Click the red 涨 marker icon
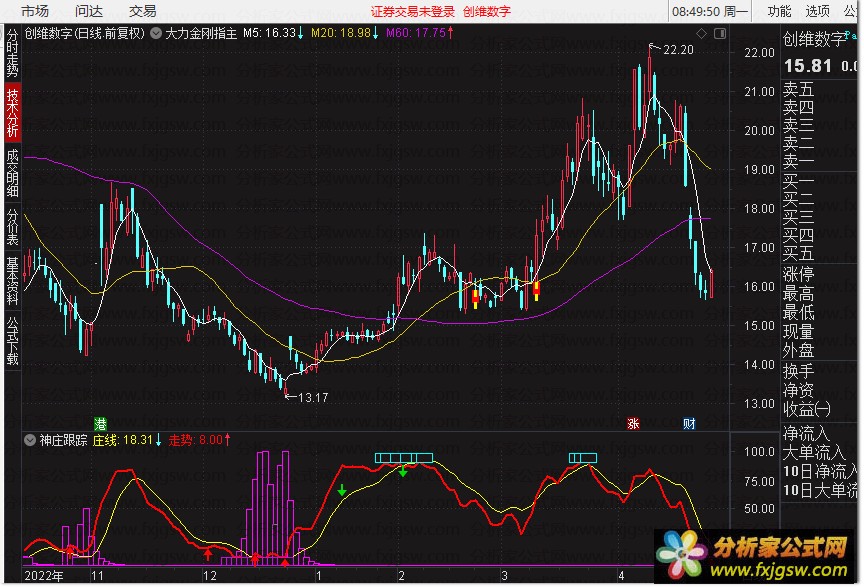Screen dimensions: 864x587 [x=633, y=424]
